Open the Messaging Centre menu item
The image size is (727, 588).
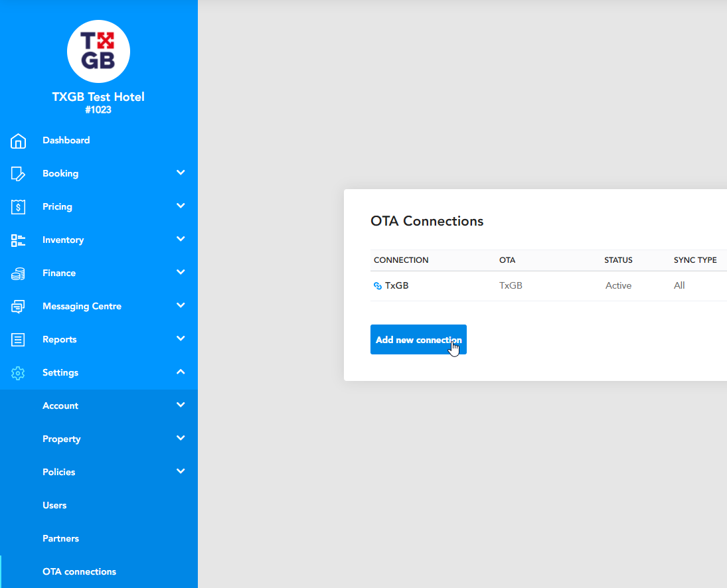99,307
